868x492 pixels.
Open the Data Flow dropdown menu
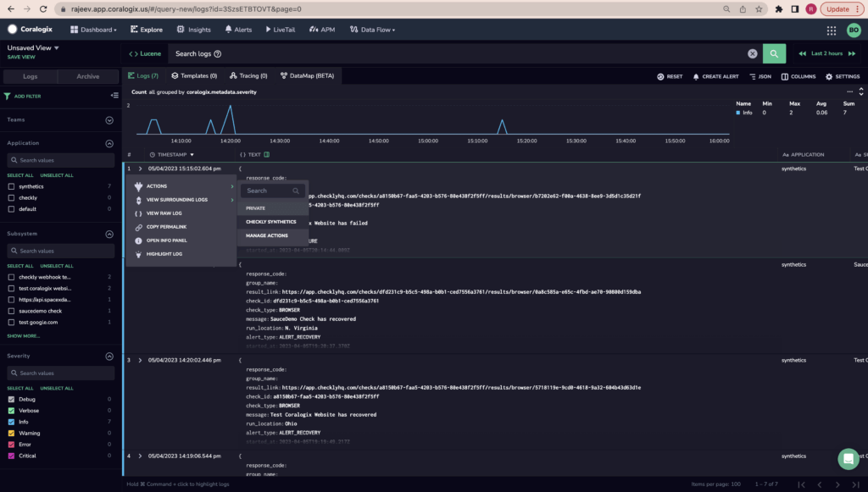(373, 30)
